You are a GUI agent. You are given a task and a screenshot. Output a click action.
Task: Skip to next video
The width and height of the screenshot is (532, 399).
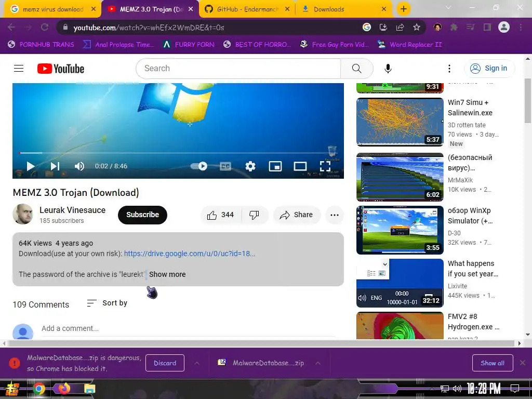(55, 166)
